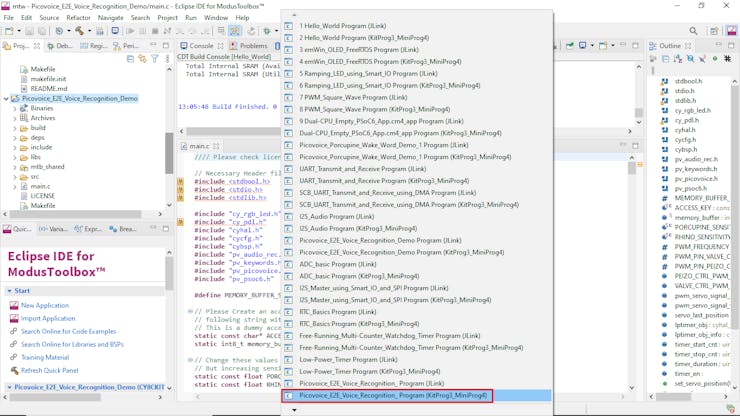Select 1 Hello_World Program (JLink) entry
This screenshot has width=740, height=416.
342,26
